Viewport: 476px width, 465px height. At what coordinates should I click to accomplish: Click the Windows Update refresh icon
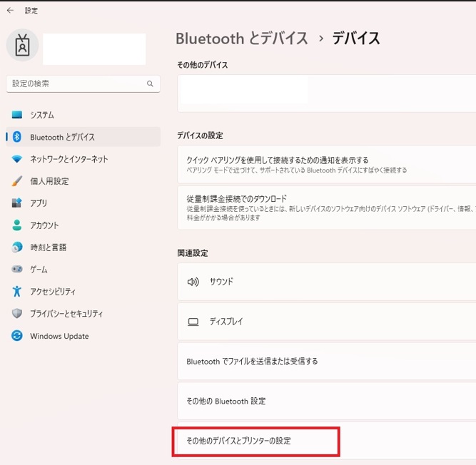(x=17, y=335)
